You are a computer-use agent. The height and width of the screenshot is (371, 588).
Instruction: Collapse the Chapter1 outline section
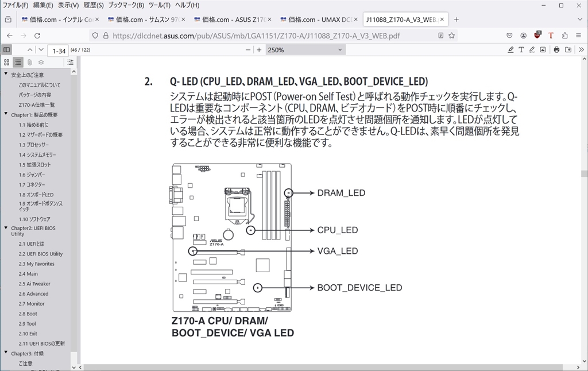point(6,114)
